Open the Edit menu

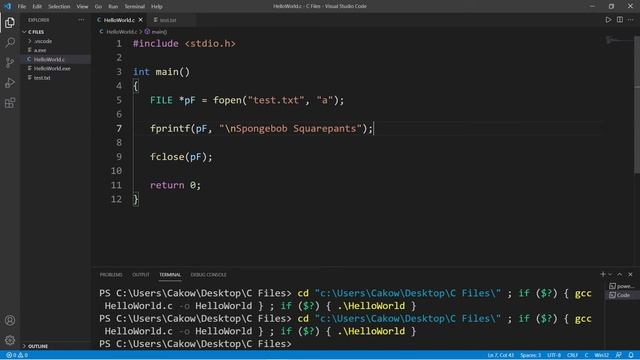tap(37, 7)
